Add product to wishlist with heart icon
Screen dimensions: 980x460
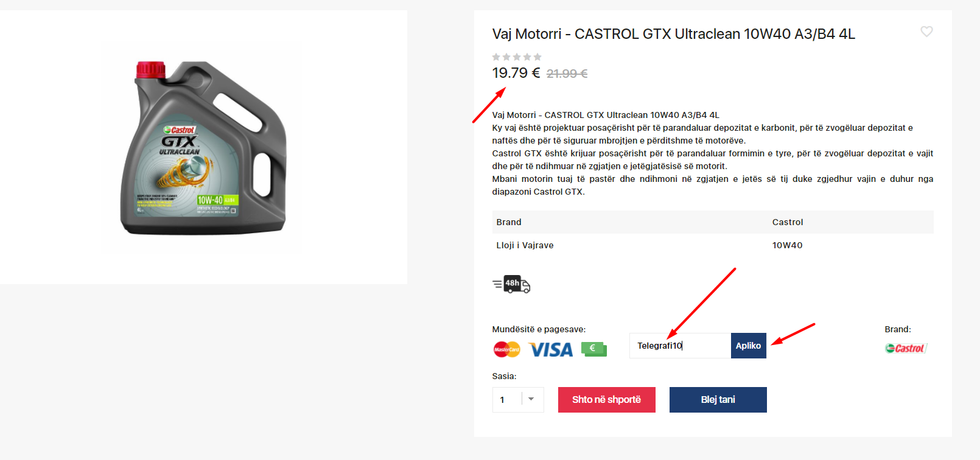tap(926, 32)
